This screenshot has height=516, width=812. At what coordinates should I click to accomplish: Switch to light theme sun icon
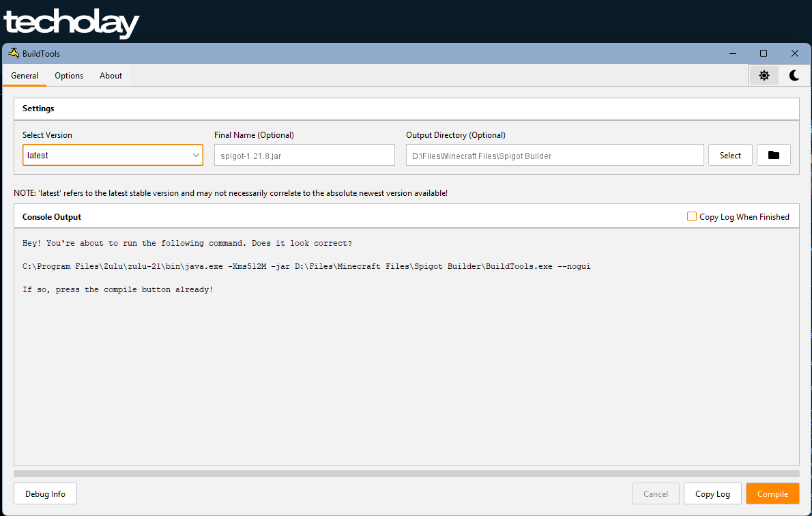point(764,76)
